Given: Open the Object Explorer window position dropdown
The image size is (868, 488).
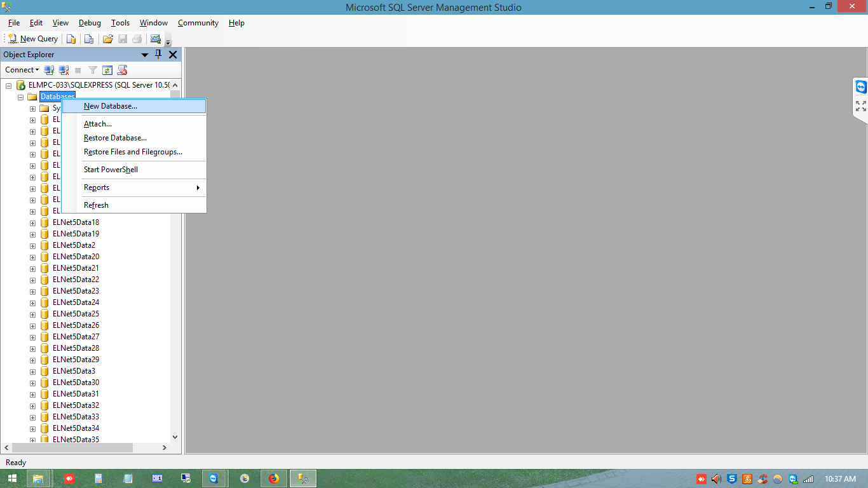Looking at the screenshot, I should point(145,55).
